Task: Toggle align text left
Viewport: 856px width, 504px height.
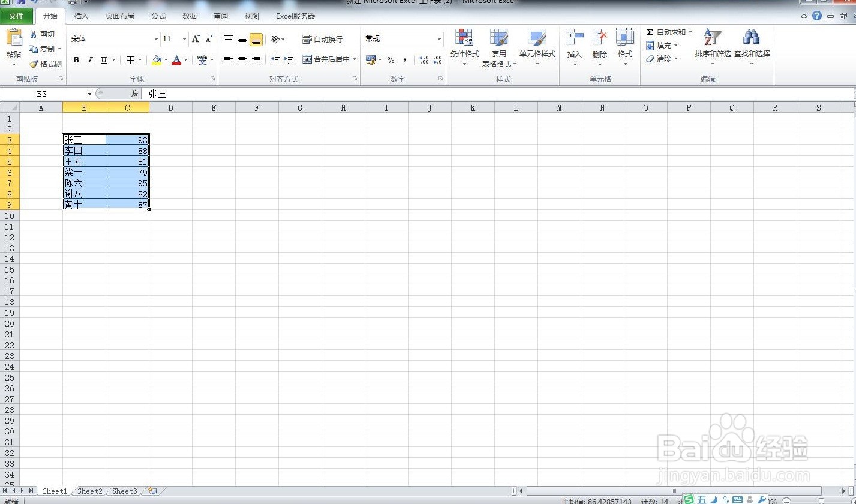Action: coord(229,59)
